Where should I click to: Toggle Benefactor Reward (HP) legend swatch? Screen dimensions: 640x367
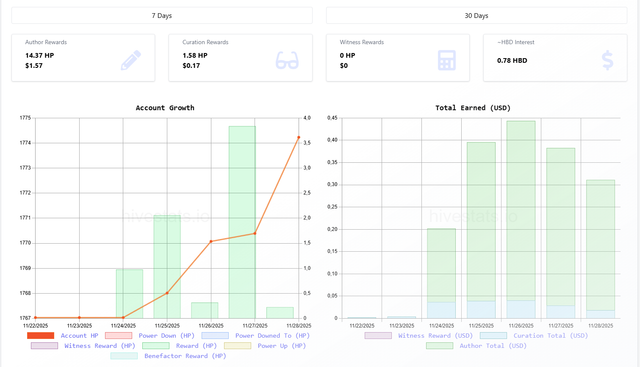pos(124,356)
